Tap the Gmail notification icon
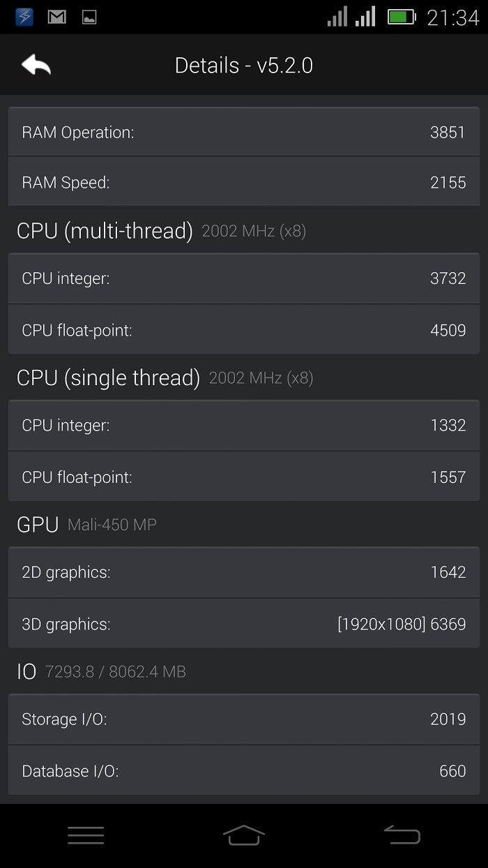Screen dimensions: 488x868 point(57,17)
